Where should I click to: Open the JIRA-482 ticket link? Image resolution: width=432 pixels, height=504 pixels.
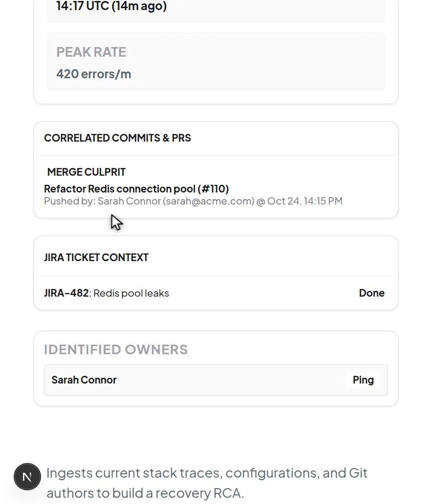point(66,293)
